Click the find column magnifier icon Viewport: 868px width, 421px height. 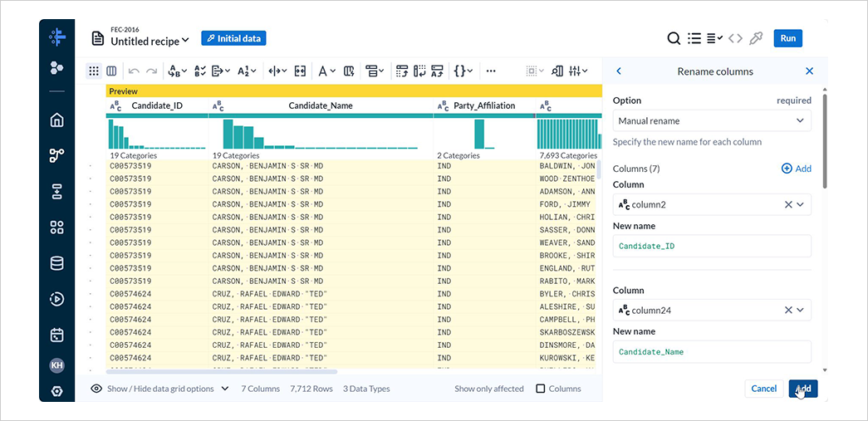coord(557,71)
